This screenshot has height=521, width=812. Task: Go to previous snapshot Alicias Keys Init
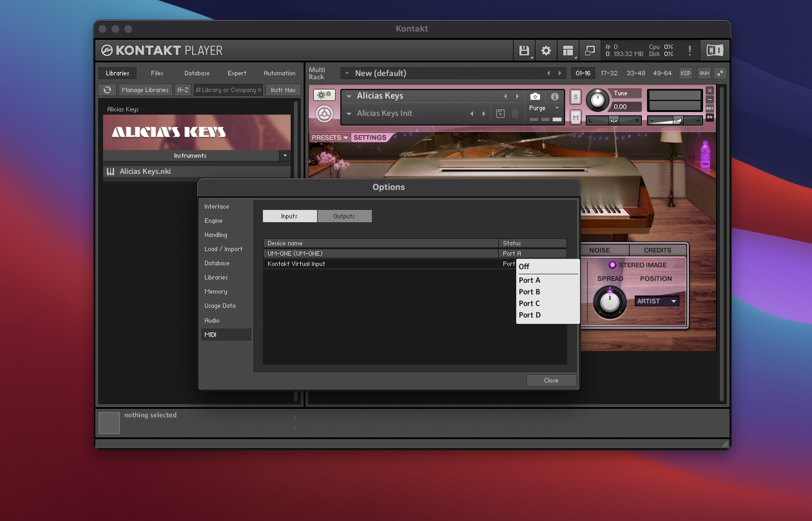[x=472, y=114]
